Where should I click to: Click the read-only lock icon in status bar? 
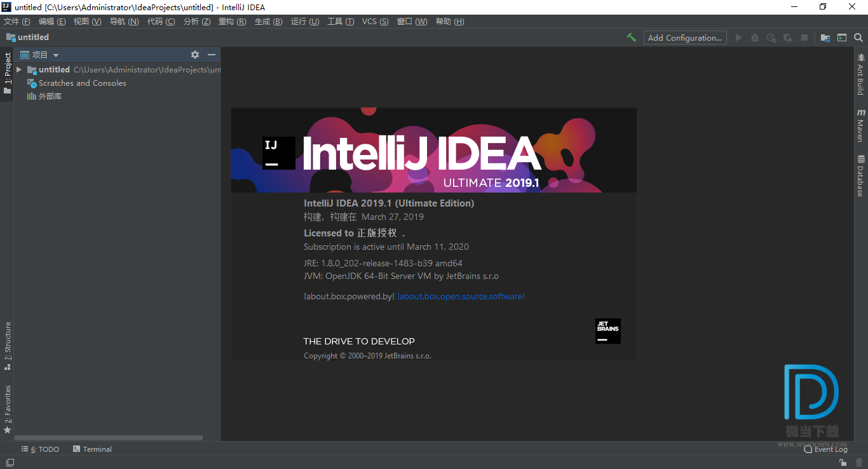[x=844, y=463]
